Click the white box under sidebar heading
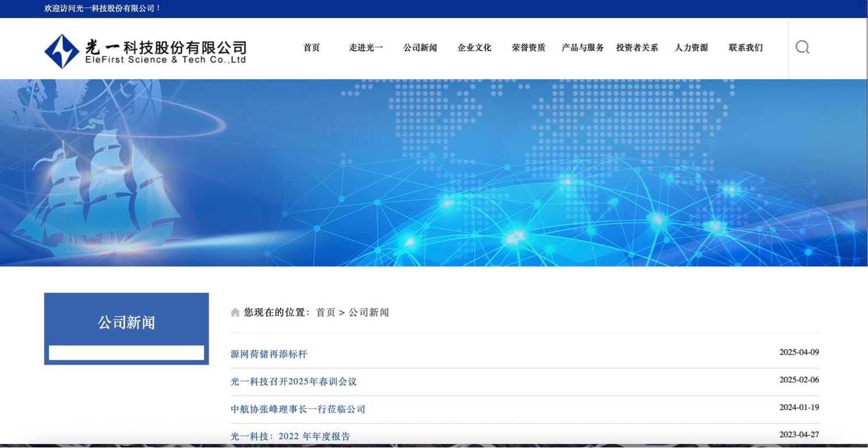This screenshot has width=868, height=448. click(126, 352)
